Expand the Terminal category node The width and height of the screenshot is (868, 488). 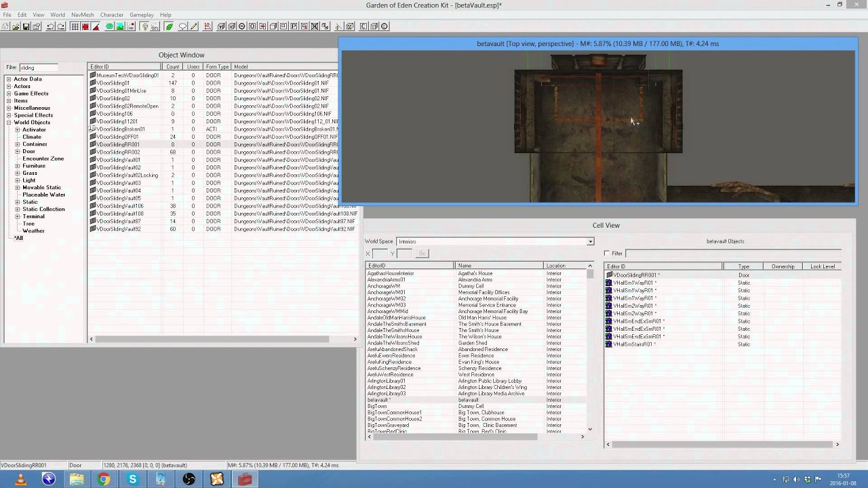[x=18, y=216]
